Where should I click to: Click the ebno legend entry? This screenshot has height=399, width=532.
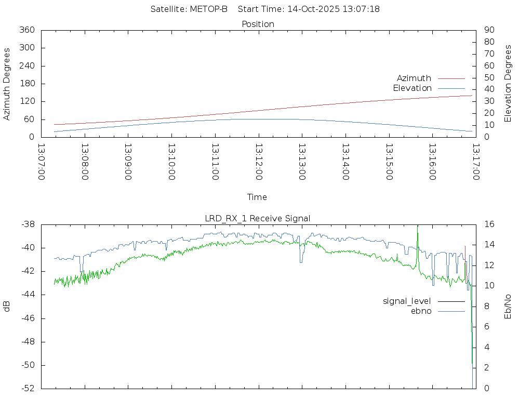point(421,311)
